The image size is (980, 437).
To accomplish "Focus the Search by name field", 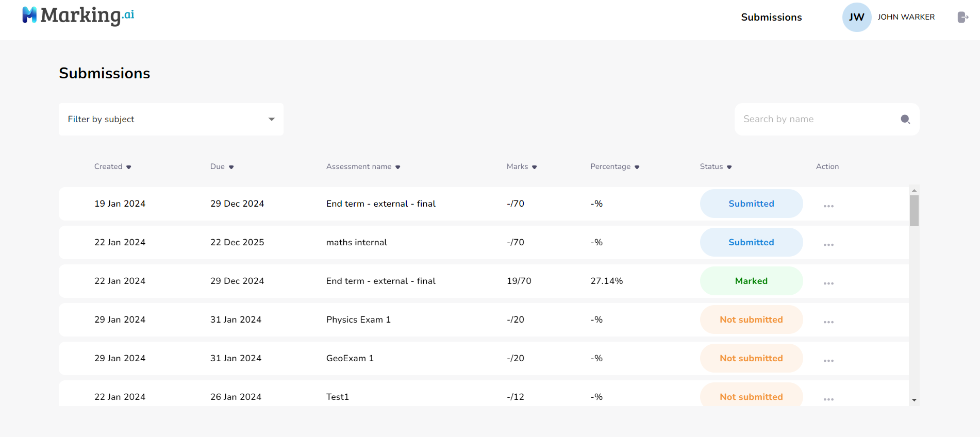I will coord(817,119).
